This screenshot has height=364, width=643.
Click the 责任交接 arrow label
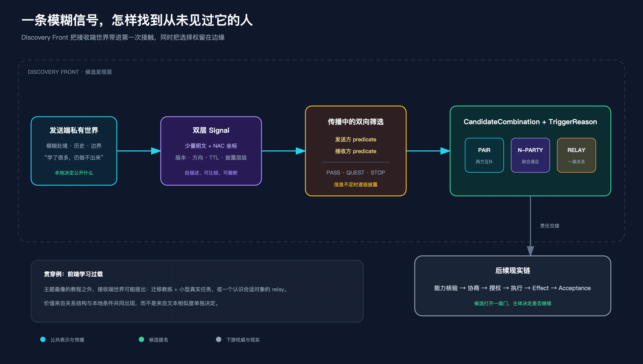550,226
